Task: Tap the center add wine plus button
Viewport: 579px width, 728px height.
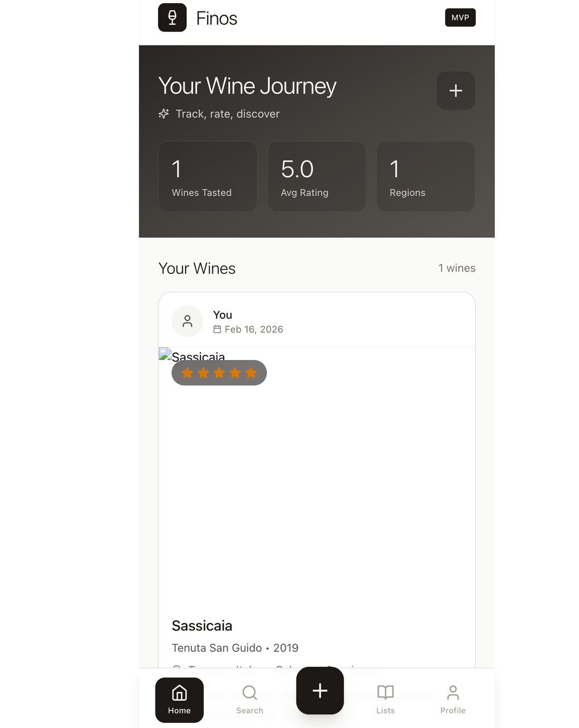Action: [x=320, y=690]
